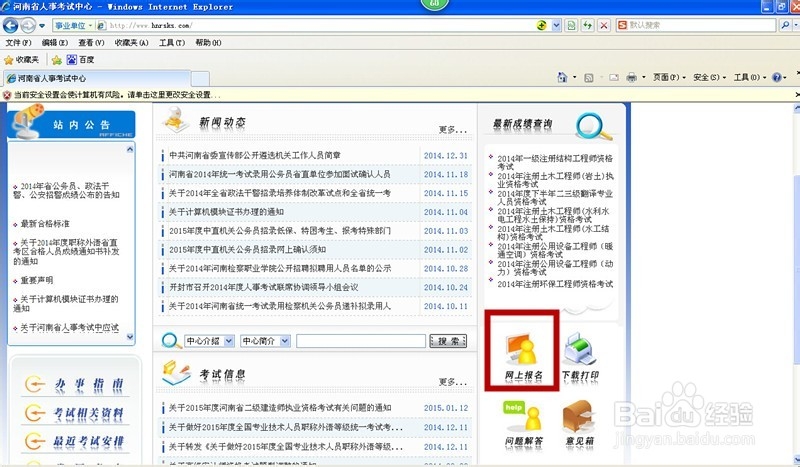The height and width of the screenshot is (467, 800).
Task: Open the 查看(V) menu
Action: click(x=91, y=43)
